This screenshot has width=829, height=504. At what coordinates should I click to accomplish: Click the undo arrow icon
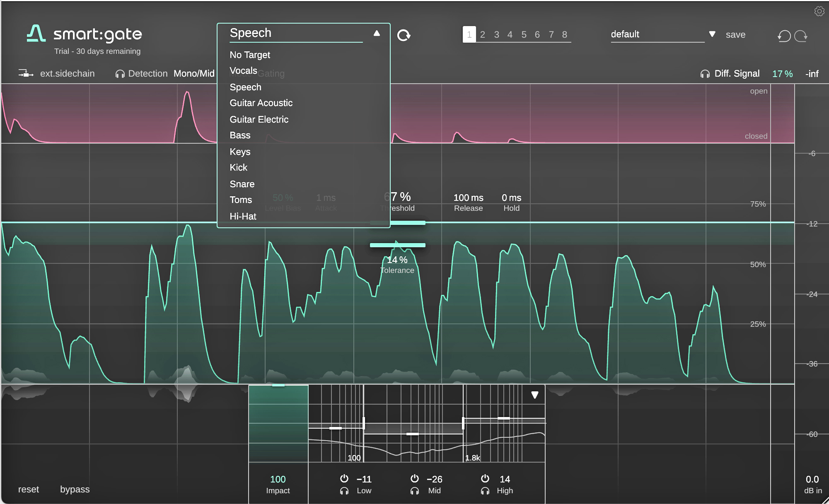[x=784, y=36]
